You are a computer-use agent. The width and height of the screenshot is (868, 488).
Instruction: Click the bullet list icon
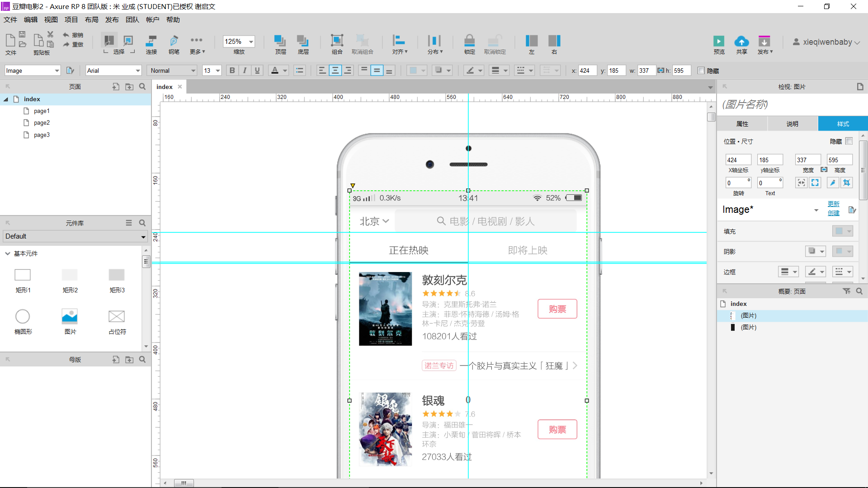[299, 70]
